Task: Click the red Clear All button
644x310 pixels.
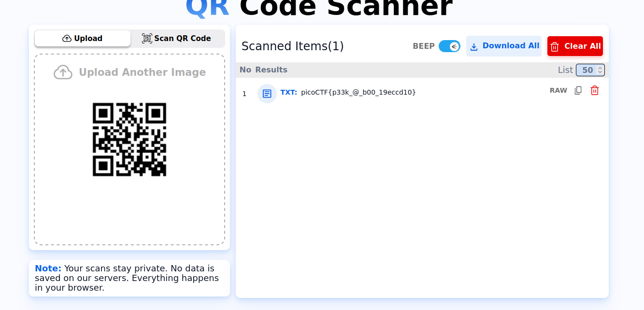Action: coord(575,46)
